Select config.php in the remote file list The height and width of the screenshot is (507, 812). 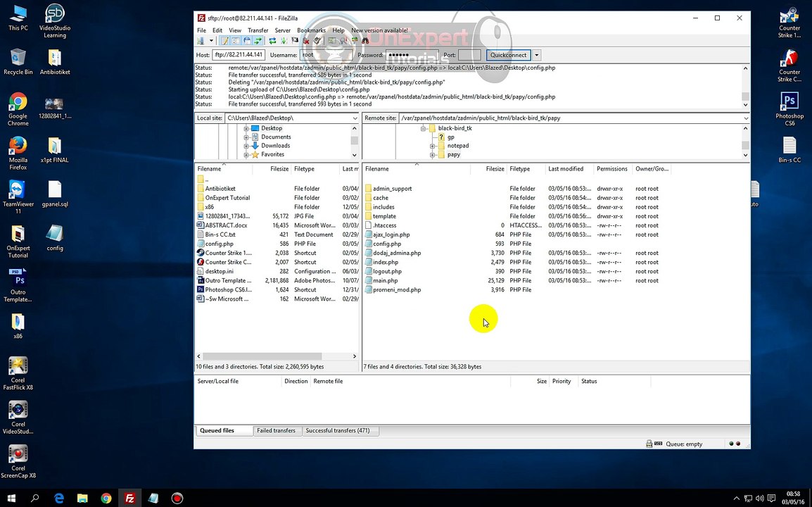[387, 244]
